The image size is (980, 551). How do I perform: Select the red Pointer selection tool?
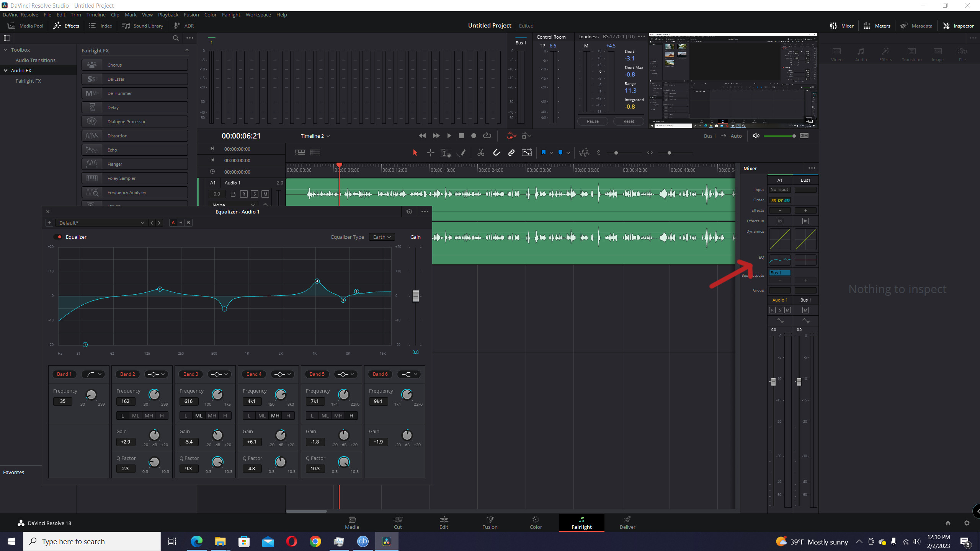click(x=415, y=153)
